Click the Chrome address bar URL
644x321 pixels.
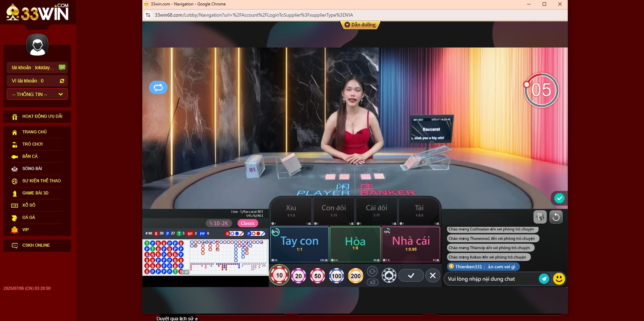pos(254,15)
